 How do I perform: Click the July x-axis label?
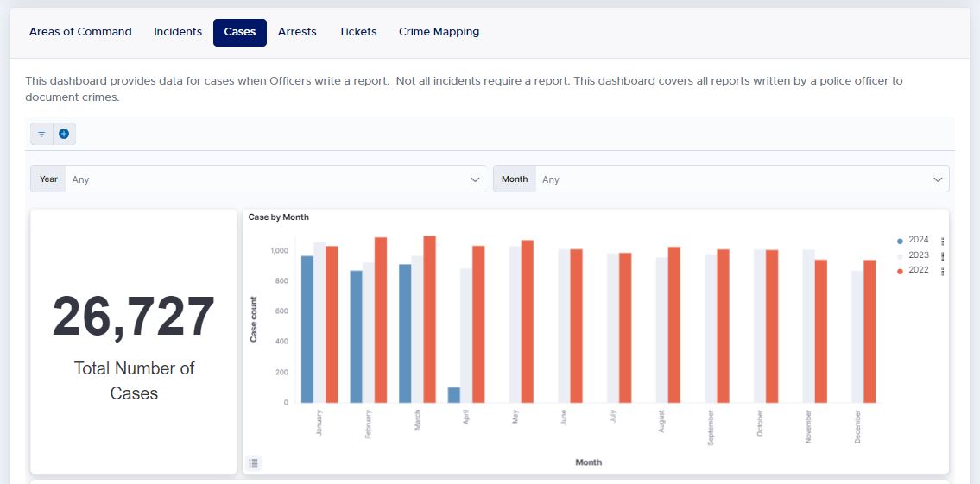click(613, 416)
